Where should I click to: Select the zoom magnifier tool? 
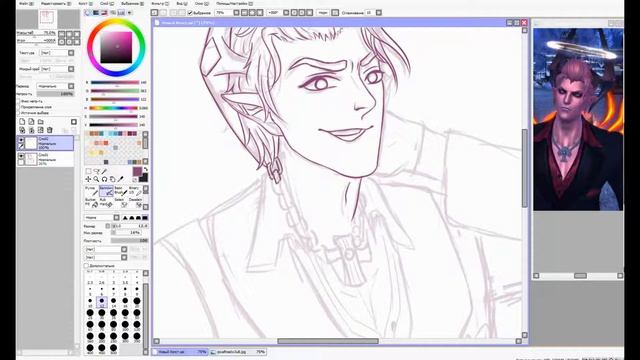pos(96,179)
